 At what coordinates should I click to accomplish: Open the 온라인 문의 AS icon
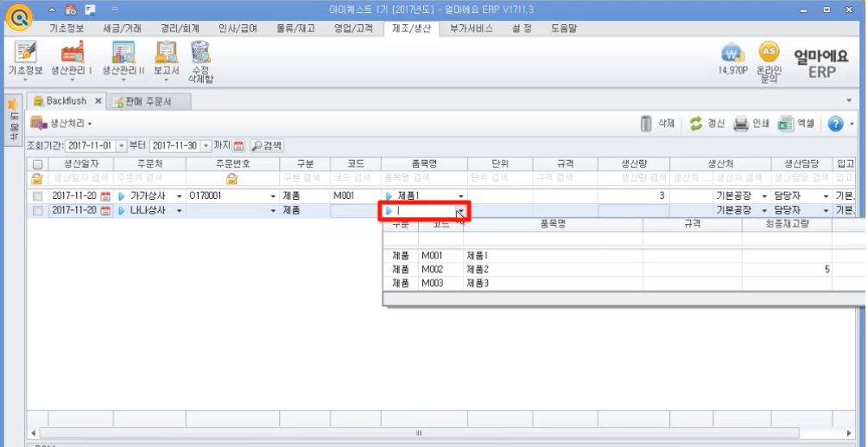(769, 52)
